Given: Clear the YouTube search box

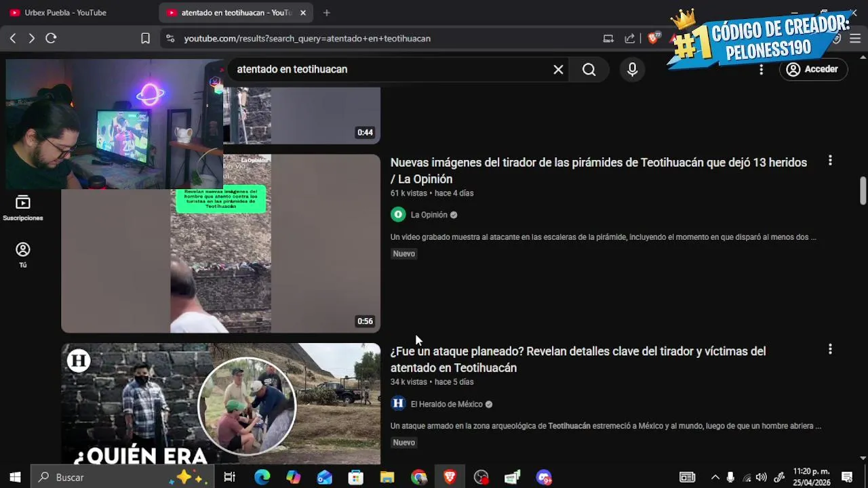Looking at the screenshot, I should coord(558,69).
